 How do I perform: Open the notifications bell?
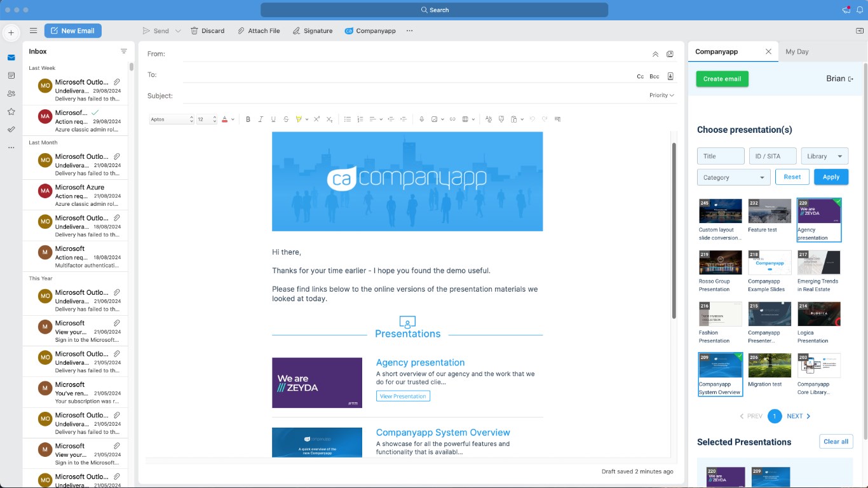pos(860,10)
